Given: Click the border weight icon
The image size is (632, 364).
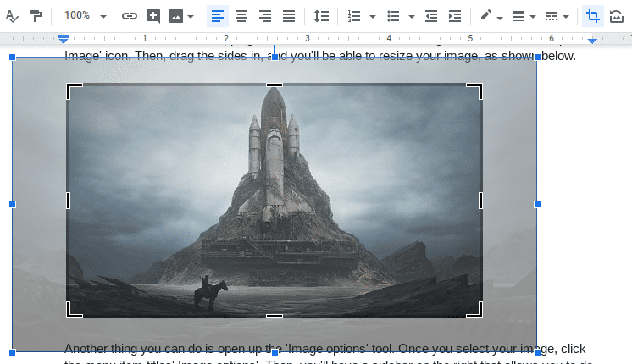Looking at the screenshot, I should tap(518, 16).
